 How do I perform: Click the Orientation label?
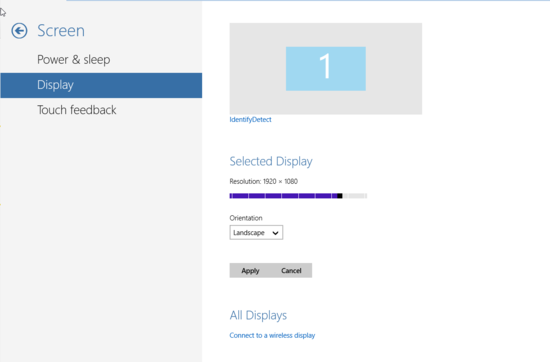(246, 218)
